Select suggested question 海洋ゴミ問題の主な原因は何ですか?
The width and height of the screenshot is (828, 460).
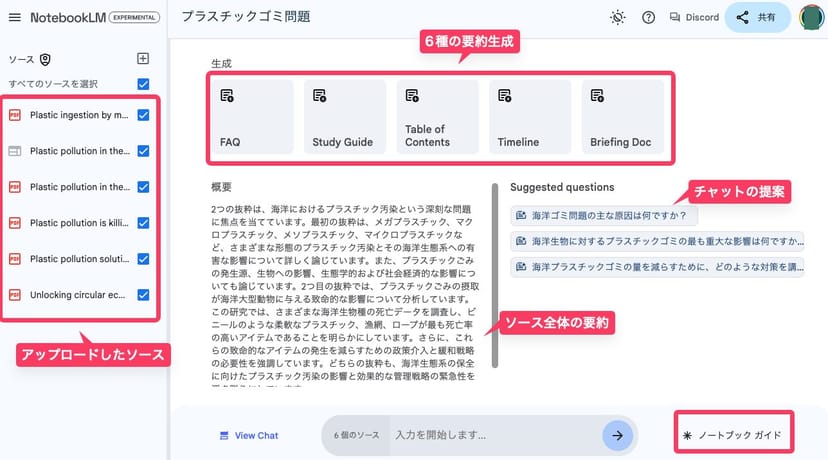click(x=604, y=214)
